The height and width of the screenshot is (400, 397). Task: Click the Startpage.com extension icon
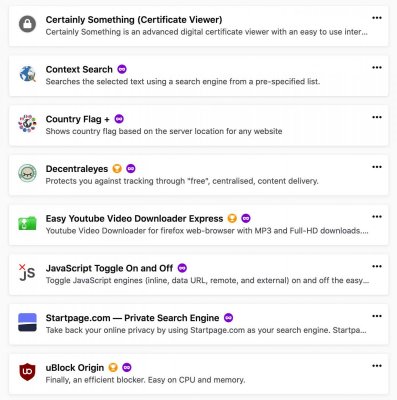point(27,322)
